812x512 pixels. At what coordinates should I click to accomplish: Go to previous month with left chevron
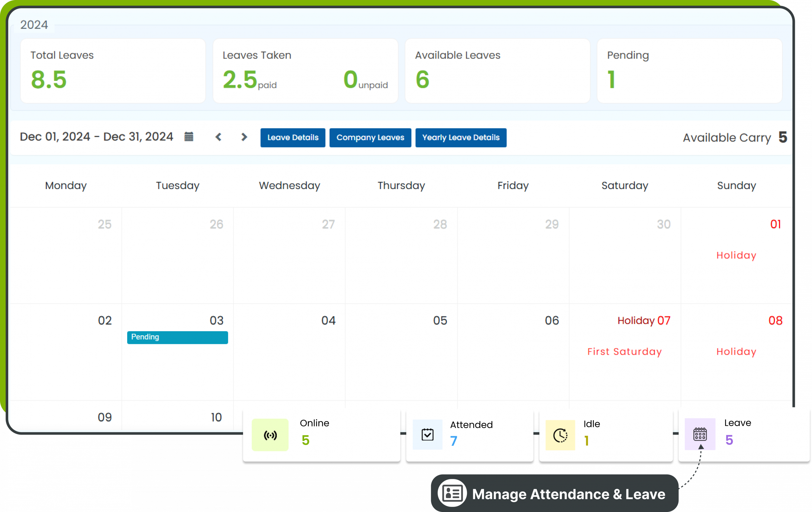pos(218,137)
